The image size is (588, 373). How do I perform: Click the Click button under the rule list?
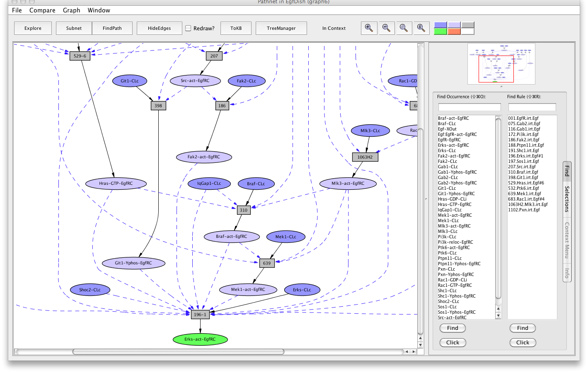(523, 342)
